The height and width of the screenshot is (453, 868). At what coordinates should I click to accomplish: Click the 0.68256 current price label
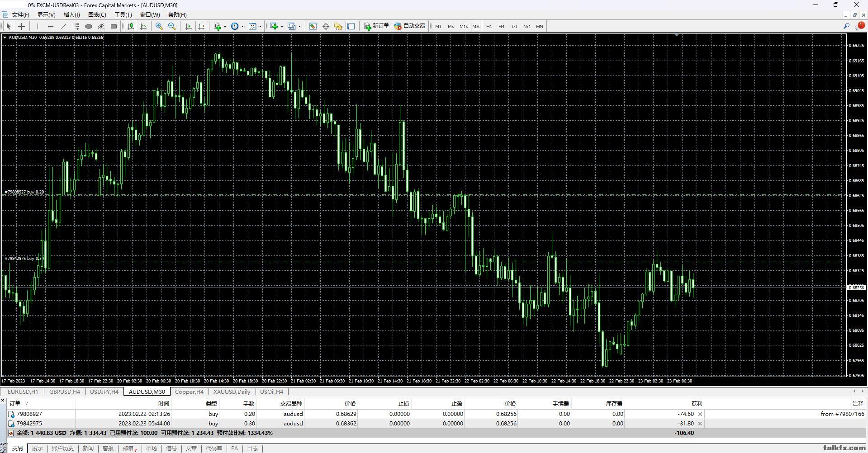[x=856, y=288]
